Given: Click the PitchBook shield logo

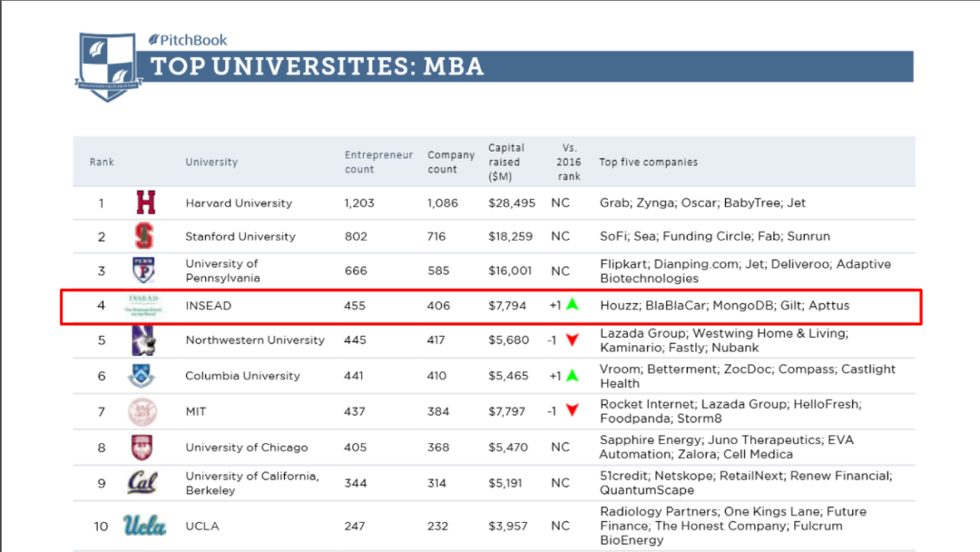Looking at the screenshot, I should 110,66.
